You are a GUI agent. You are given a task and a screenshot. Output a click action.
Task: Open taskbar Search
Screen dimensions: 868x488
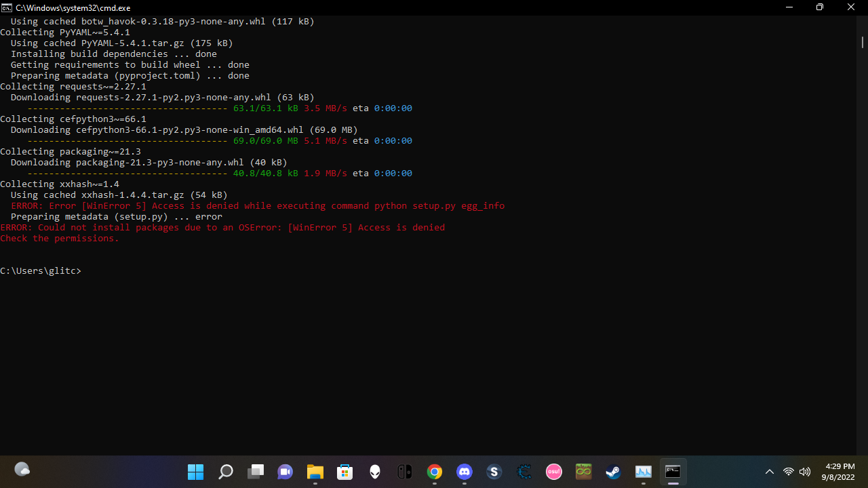coord(226,472)
